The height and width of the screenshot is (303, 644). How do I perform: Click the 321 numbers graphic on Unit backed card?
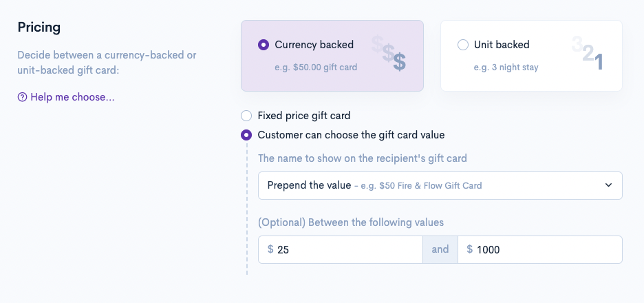tap(588, 54)
